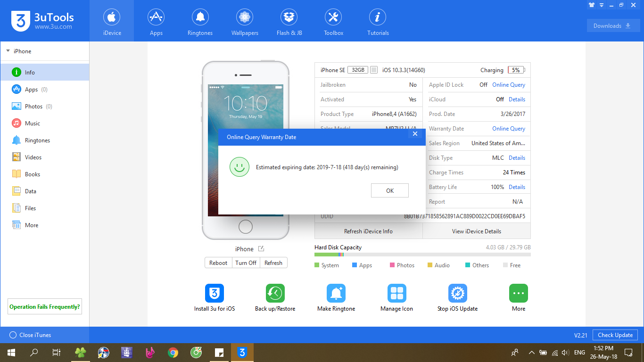The image size is (644, 362).
Task: Click the Wallpapers flower icon
Action: click(244, 18)
